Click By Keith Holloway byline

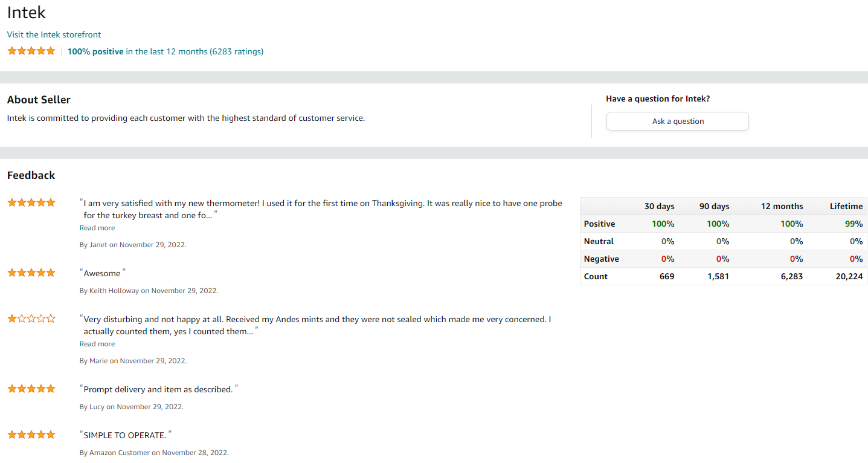point(149,291)
